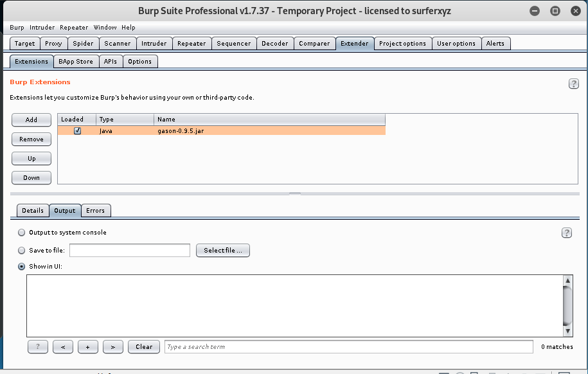Switch to the Intruder tool tab
The width and height of the screenshot is (588, 374).
click(x=154, y=44)
